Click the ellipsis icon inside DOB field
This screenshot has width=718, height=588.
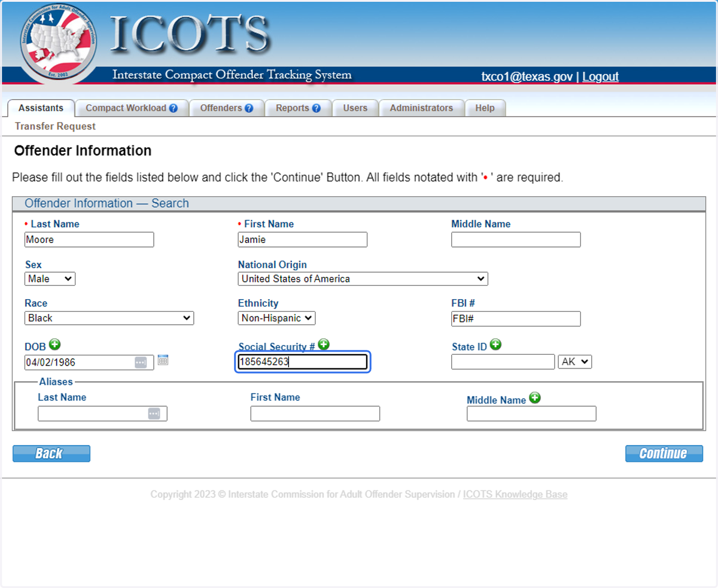click(x=141, y=362)
